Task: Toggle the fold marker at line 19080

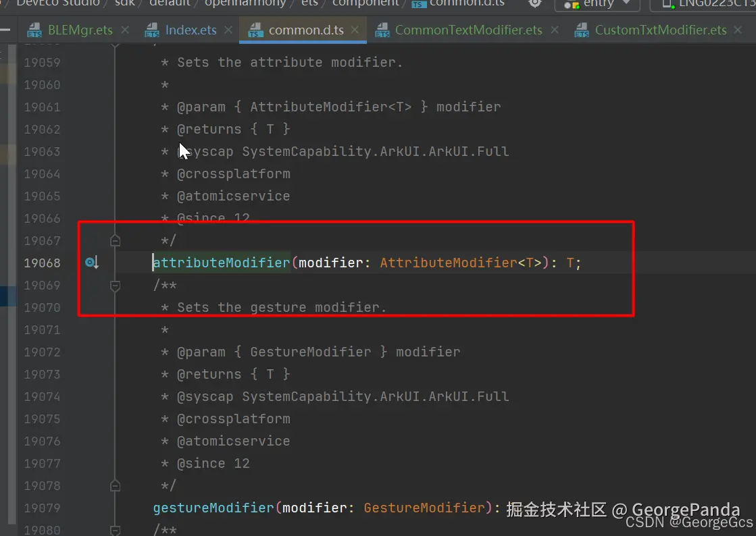Action: coord(116,530)
